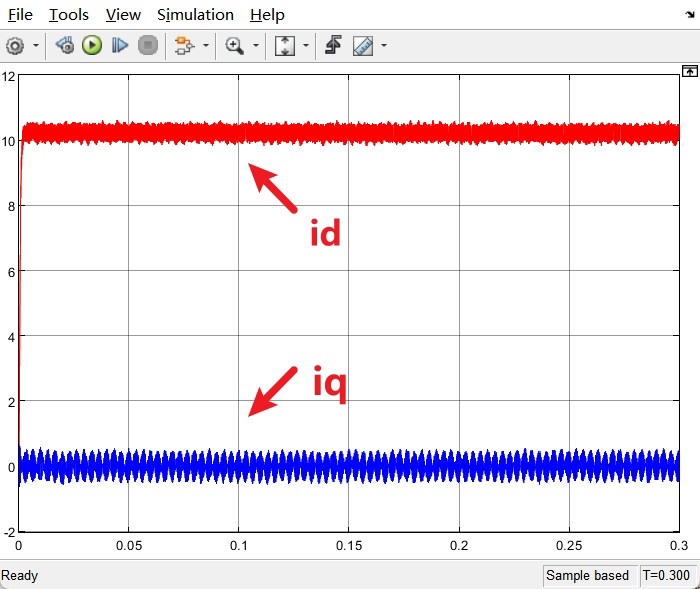Click the Highlight Simulink block icon
Image resolution: width=700 pixels, height=589 pixels.
[x=184, y=46]
